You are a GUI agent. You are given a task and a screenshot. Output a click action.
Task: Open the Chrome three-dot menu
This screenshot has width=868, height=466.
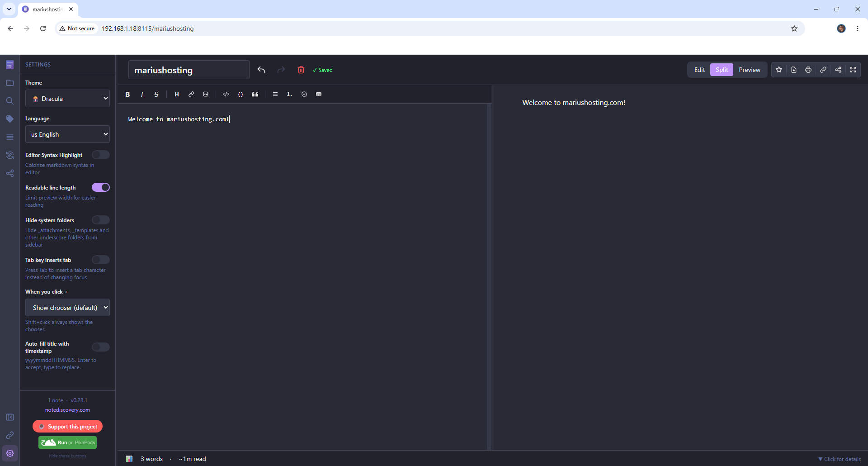pos(858,29)
